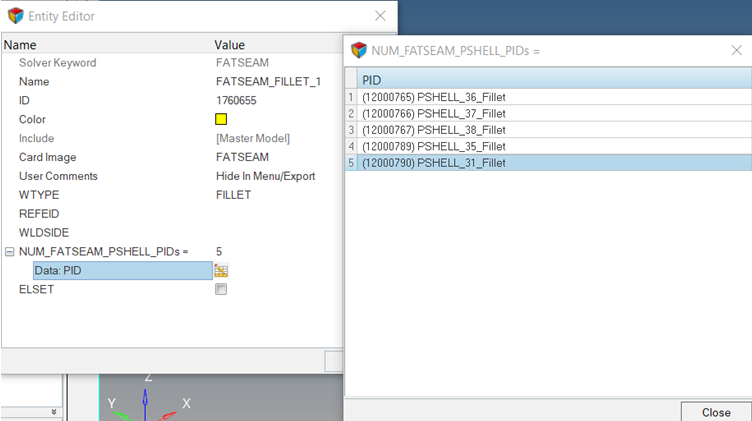752x421 pixels.
Task: Change User Comments Hide In Menu/Export option
Action: pyautogui.click(x=265, y=176)
